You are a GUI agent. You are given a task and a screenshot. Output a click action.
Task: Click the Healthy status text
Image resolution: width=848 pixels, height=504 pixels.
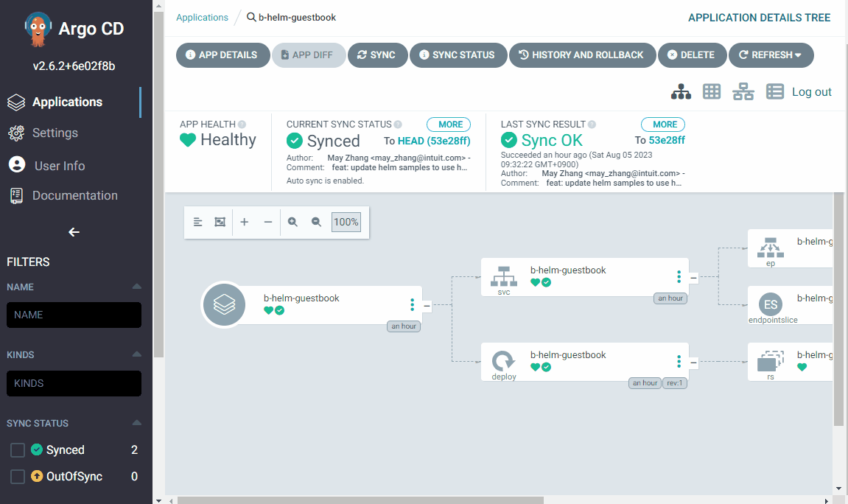pyautogui.click(x=228, y=140)
